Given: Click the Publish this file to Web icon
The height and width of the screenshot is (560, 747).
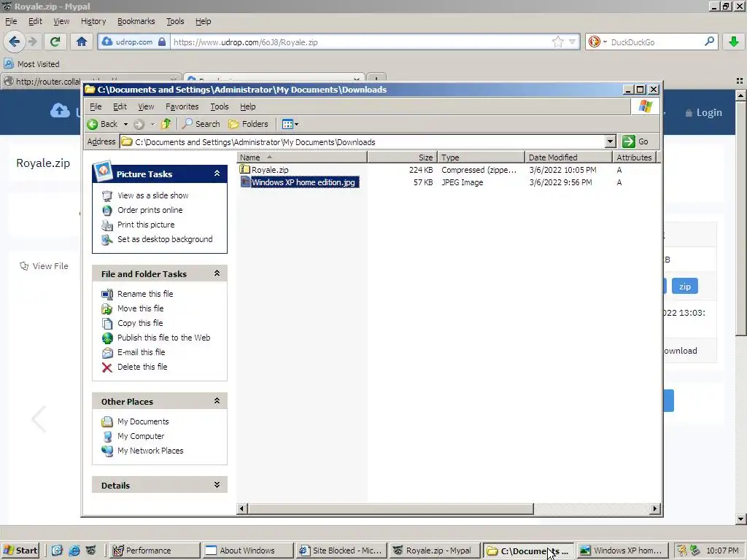Looking at the screenshot, I should [x=107, y=338].
